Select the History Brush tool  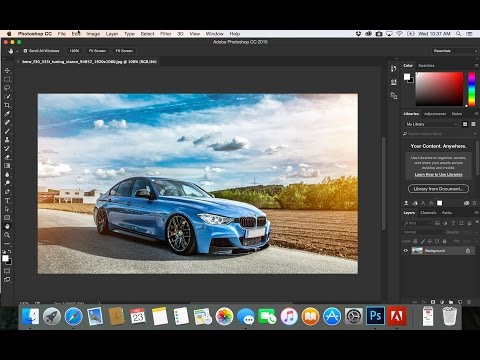pyautogui.click(x=7, y=149)
